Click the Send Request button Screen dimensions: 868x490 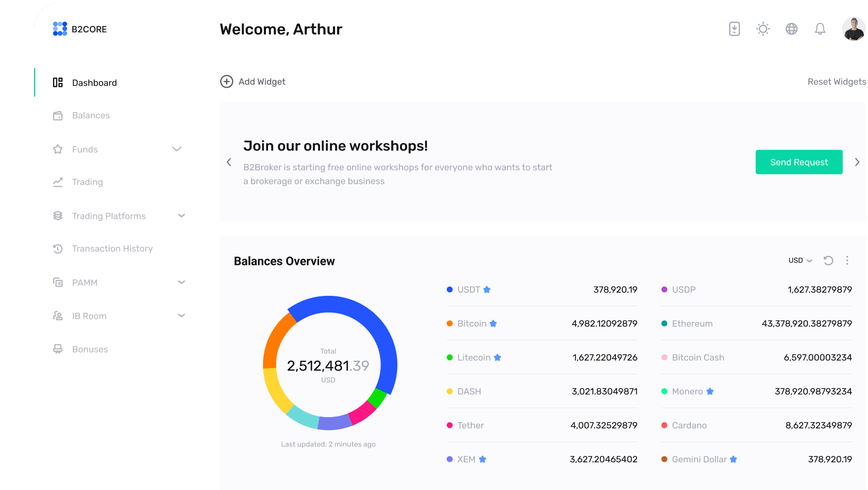(799, 162)
